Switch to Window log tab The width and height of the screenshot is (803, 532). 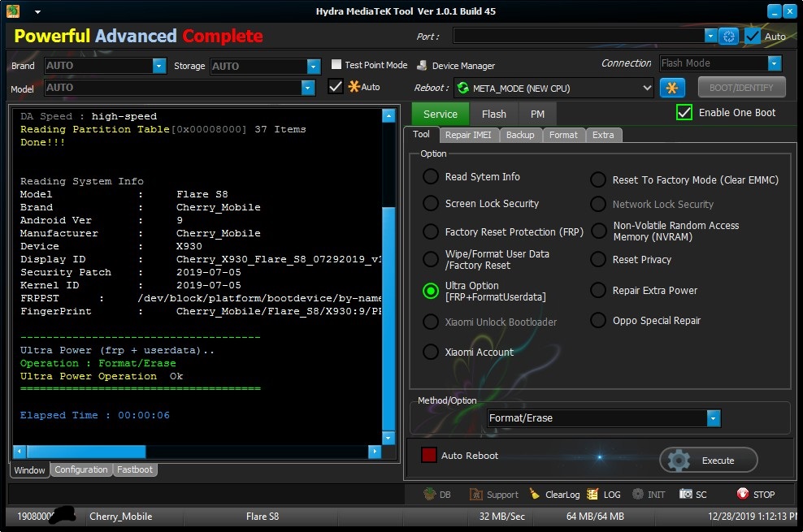pos(30,470)
